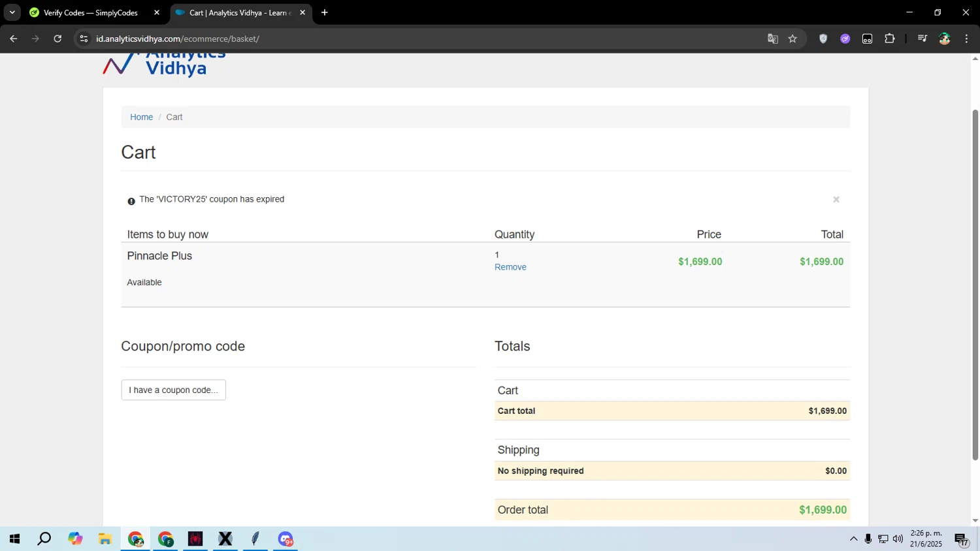Bookmark this page with the star icon
The width and height of the screenshot is (980, 551).
792,39
